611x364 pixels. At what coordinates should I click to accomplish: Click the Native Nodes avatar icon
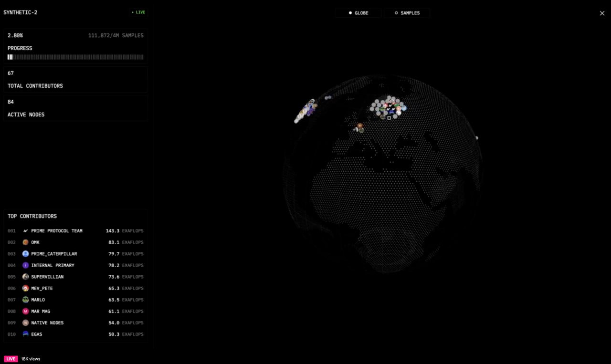[26, 323]
